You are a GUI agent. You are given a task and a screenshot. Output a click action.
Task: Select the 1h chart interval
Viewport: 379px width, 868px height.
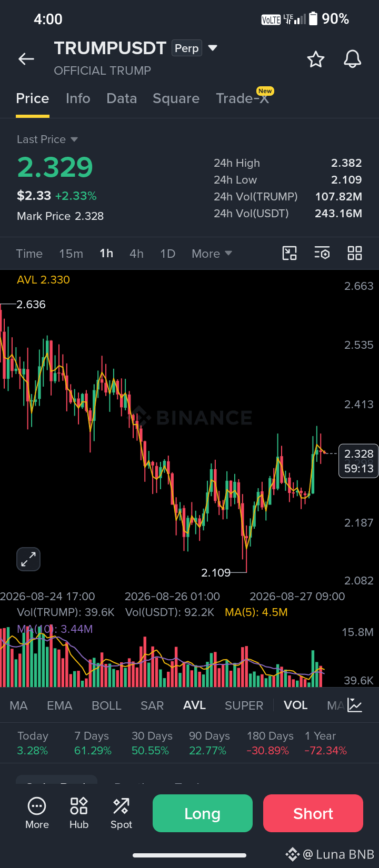pyautogui.click(x=106, y=254)
